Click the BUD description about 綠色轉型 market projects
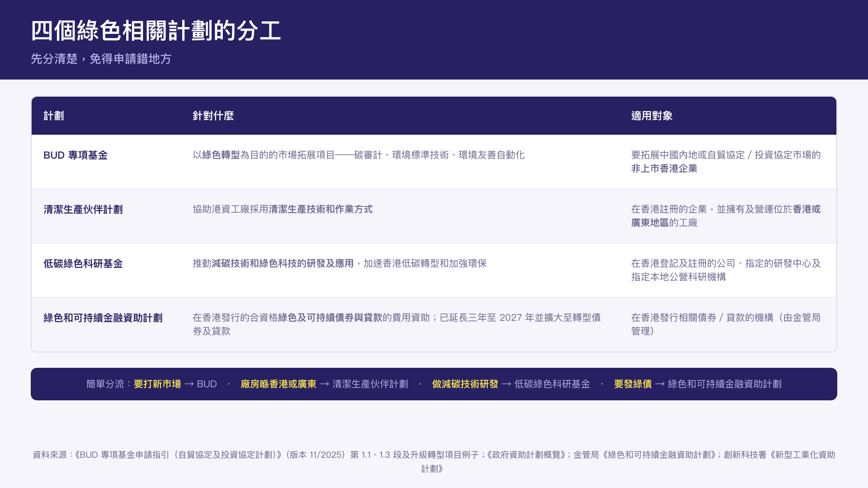The width and height of the screenshot is (868, 488). point(359,155)
